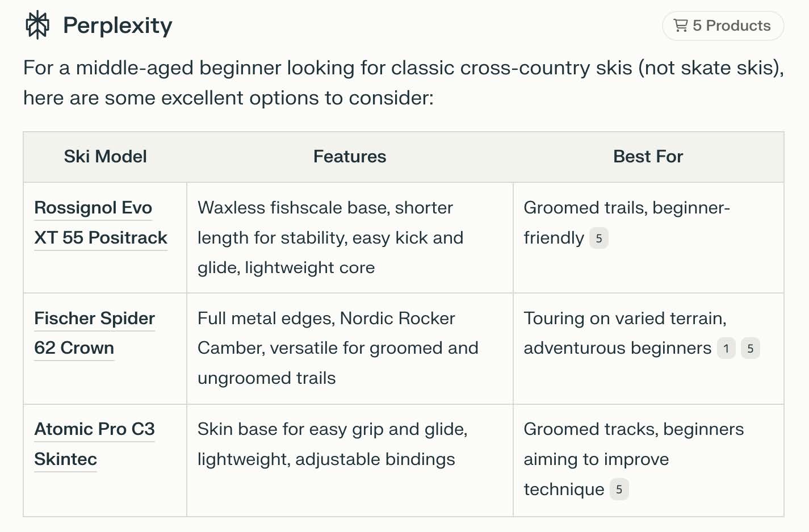Select the Features column header
Viewport: 809px width, 532px height.
point(350,157)
